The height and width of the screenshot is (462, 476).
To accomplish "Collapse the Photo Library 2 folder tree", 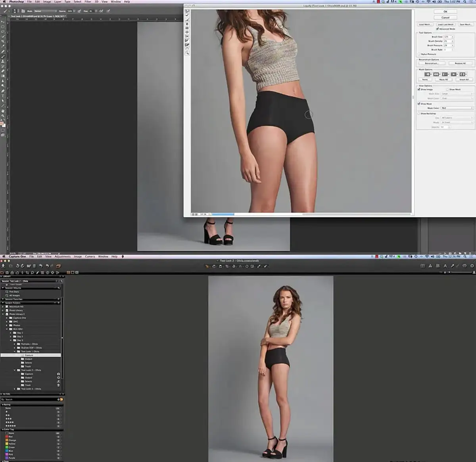I will pos(3,314).
